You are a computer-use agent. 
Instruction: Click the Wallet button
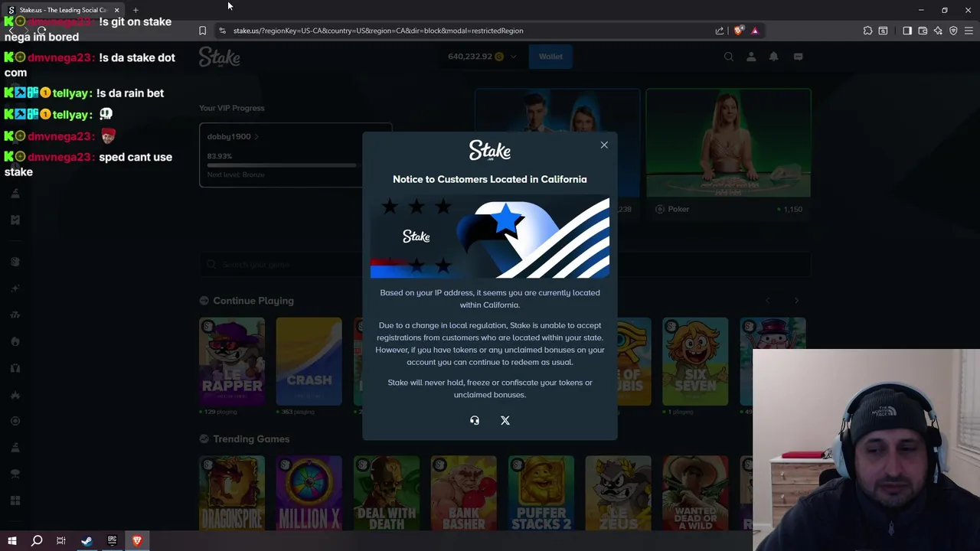click(550, 57)
